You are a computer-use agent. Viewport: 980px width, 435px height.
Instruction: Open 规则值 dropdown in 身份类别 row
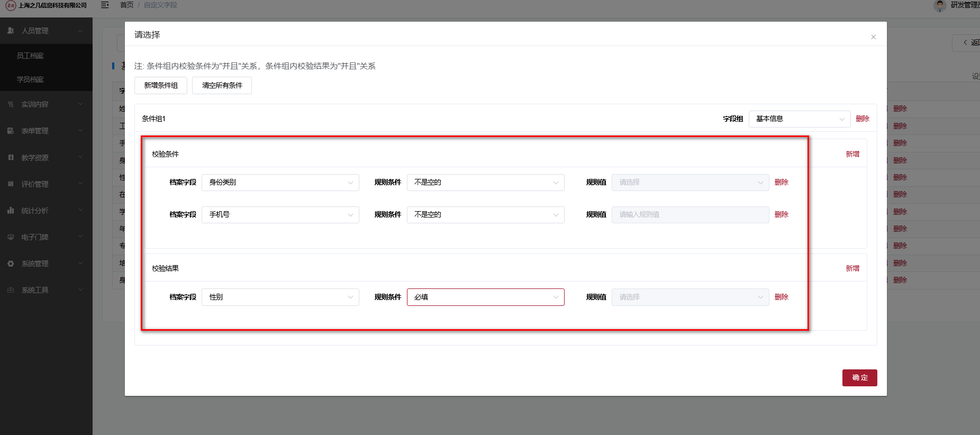(690, 183)
